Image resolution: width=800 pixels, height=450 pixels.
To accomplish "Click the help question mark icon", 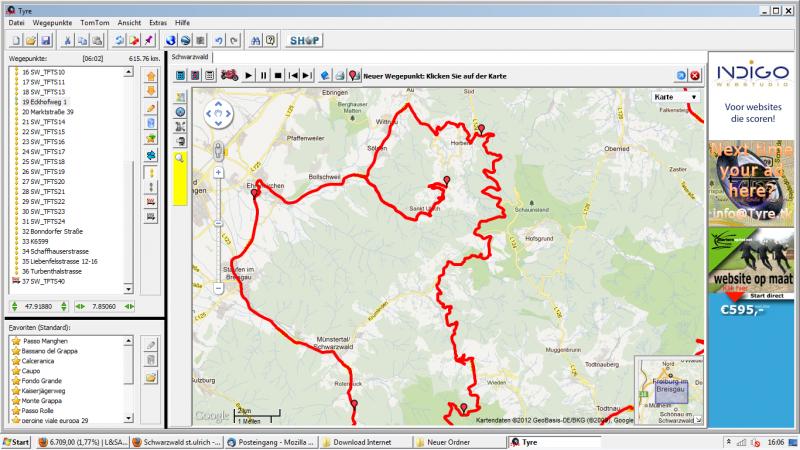I will click(270, 40).
